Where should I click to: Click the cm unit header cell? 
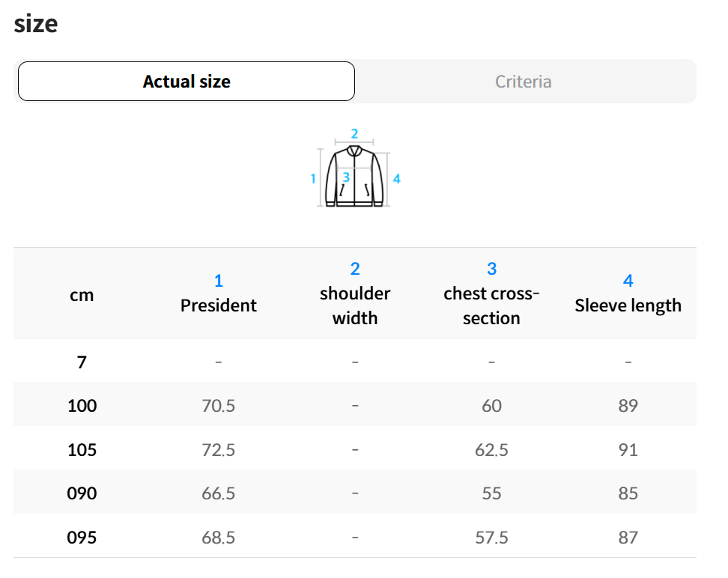[82, 295]
